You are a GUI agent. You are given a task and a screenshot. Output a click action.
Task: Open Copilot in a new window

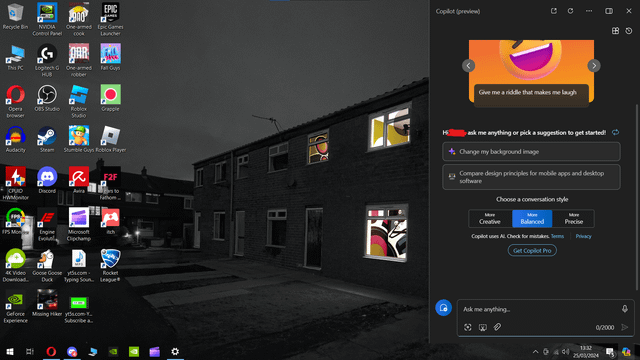(x=553, y=11)
